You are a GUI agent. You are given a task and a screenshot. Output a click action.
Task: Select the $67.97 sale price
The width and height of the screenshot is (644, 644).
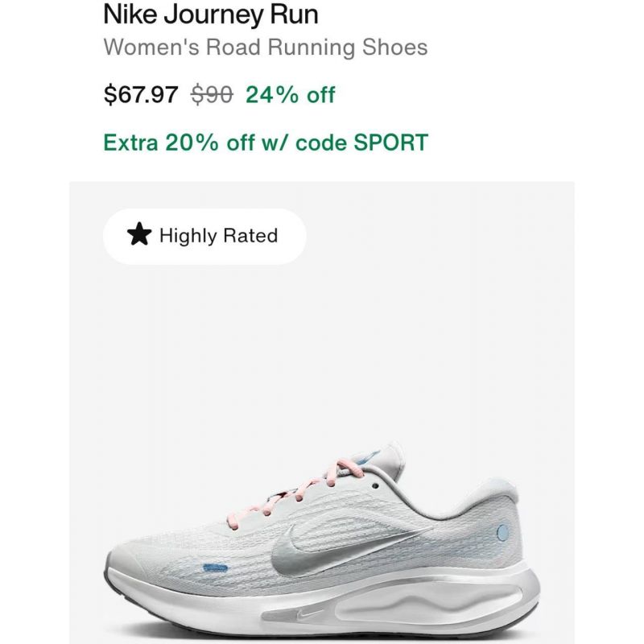point(141,94)
